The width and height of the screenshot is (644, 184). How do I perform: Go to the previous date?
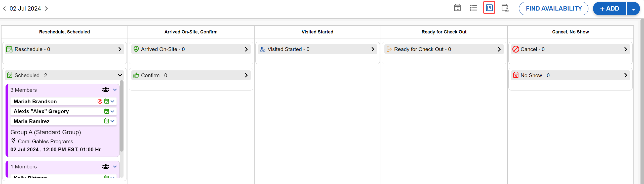click(4, 9)
